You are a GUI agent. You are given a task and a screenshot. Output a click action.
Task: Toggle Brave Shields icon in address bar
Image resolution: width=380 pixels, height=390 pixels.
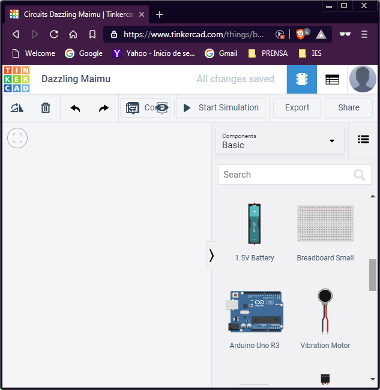pos(301,34)
